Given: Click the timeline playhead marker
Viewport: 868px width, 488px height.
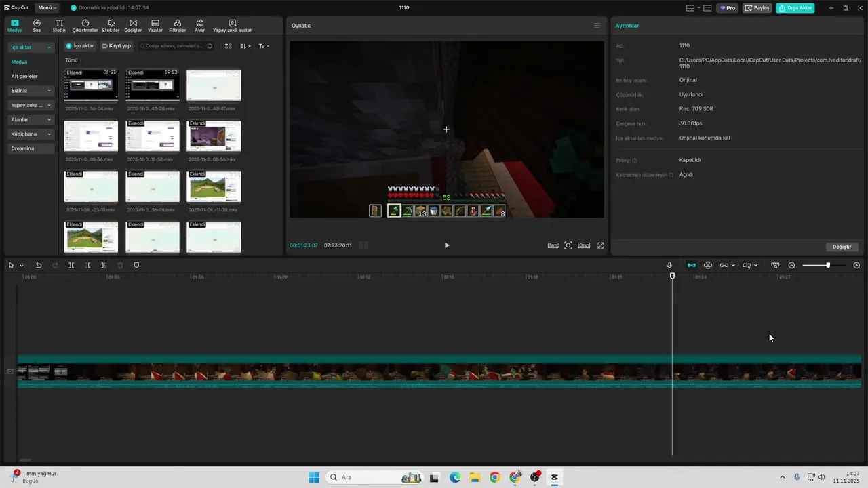Looking at the screenshot, I should (x=672, y=276).
